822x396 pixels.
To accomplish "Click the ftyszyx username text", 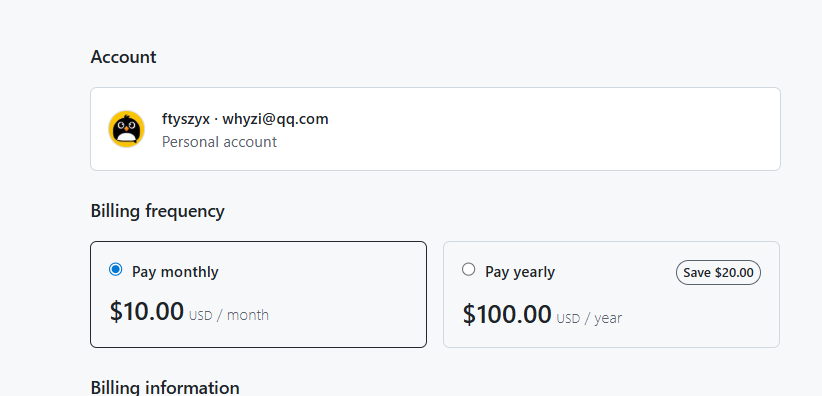I will coord(186,120).
